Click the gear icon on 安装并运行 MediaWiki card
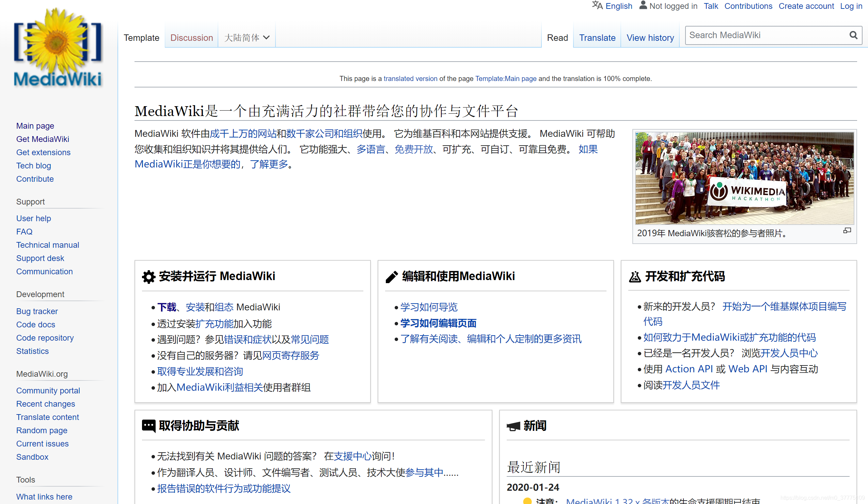868x504 pixels. pyautogui.click(x=148, y=276)
